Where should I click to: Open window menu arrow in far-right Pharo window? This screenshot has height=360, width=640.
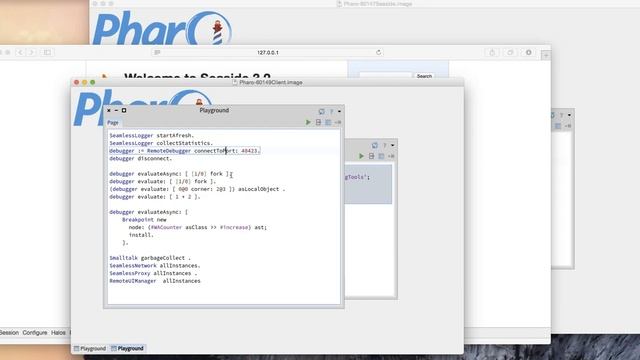click(x=569, y=115)
